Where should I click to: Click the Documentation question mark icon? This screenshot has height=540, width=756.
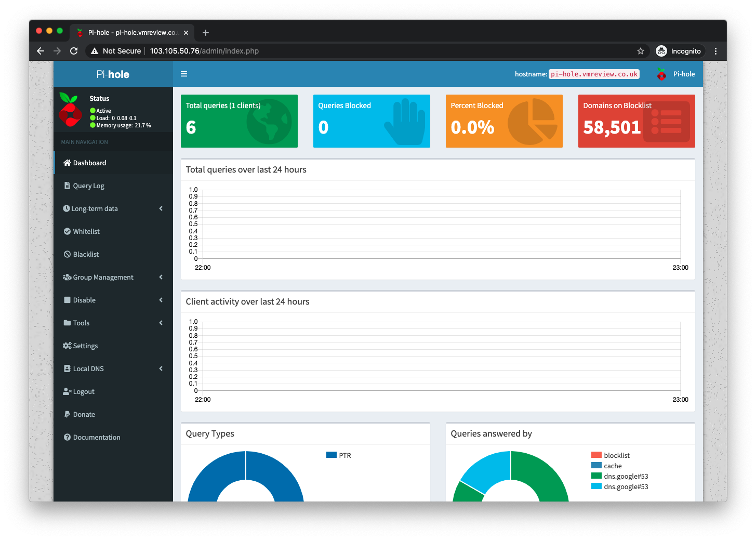point(67,437)
